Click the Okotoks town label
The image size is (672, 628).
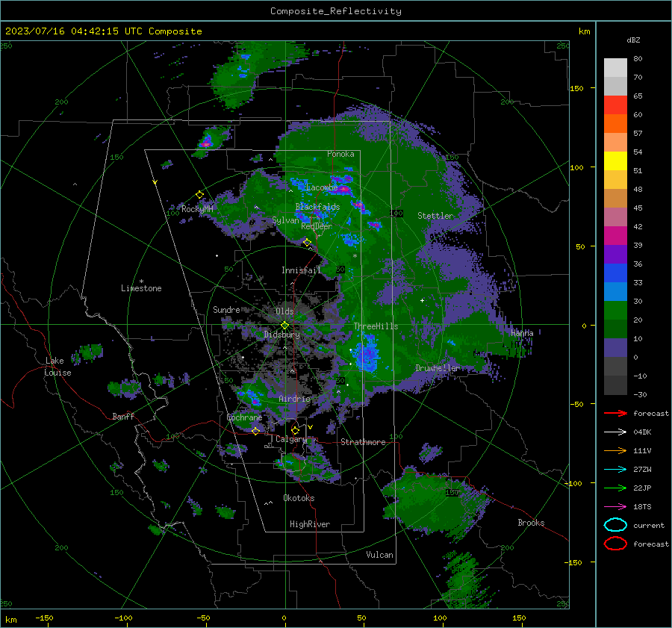[299, 498]
